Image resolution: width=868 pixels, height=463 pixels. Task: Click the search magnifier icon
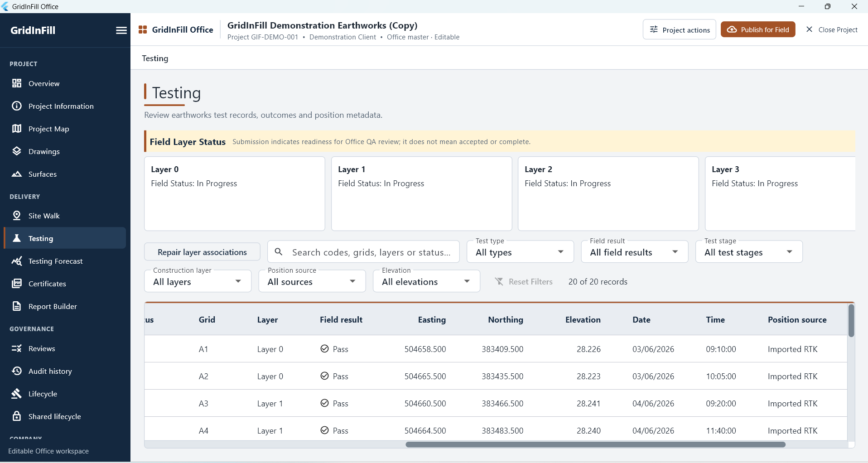coord(279,251)
